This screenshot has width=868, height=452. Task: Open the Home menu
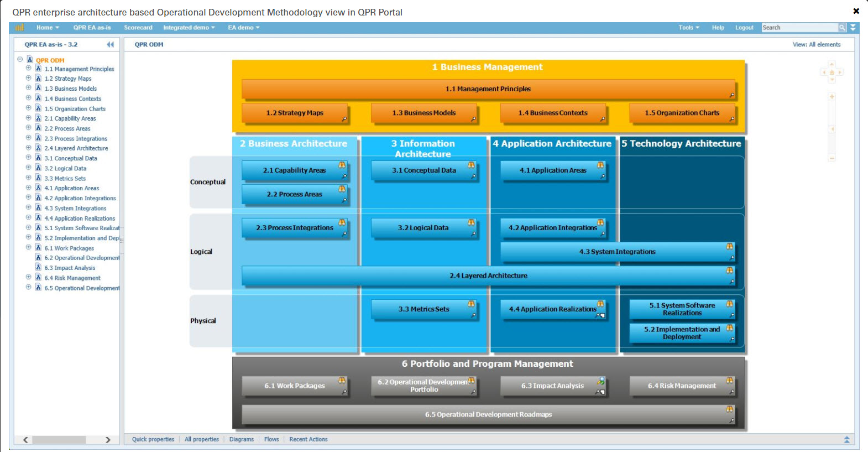click(48, 28)
